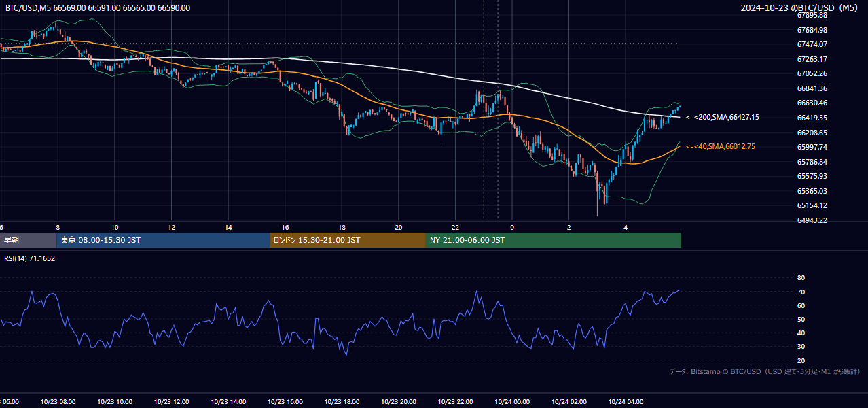
Task: Click price axis value 67052.26
Action: click(812, 73)
